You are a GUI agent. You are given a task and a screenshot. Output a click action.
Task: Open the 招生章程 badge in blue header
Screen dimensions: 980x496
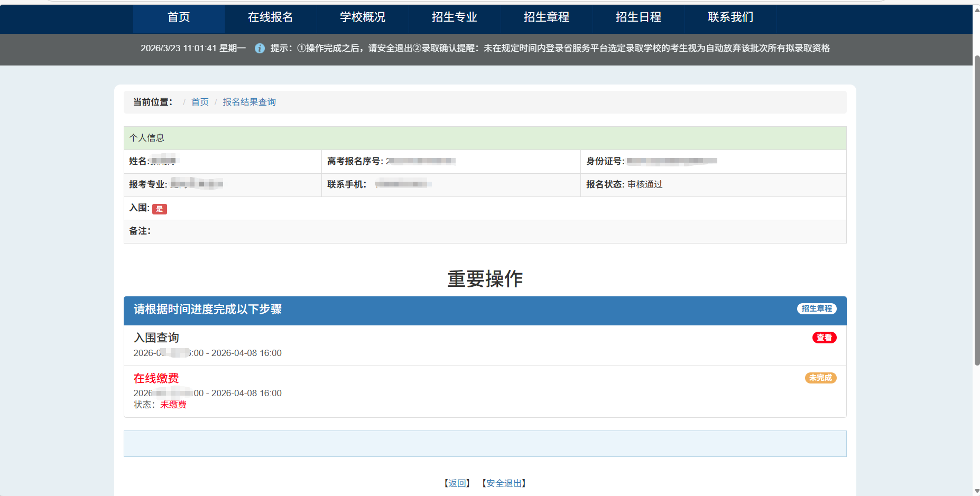pyautogui.click(x=816, y=308)
